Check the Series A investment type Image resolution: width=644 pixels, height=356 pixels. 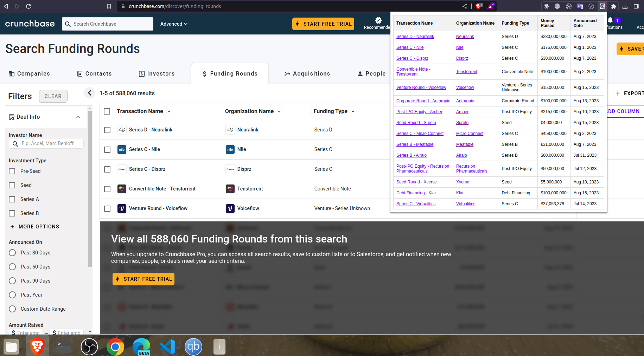click(12, 199)
